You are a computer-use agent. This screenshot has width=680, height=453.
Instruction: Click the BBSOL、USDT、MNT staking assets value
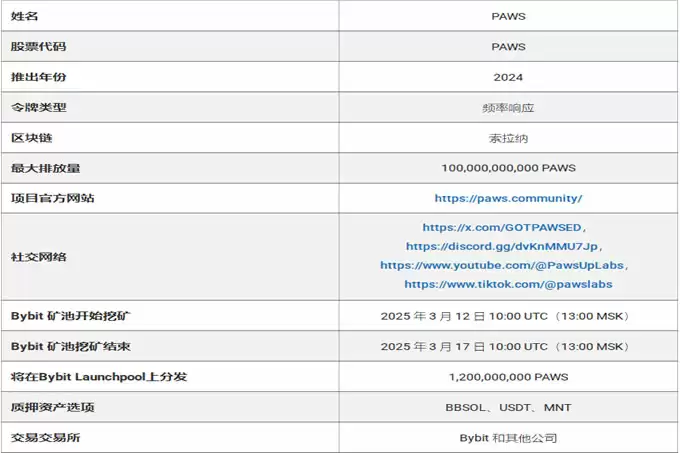click(x=508, y=407)
